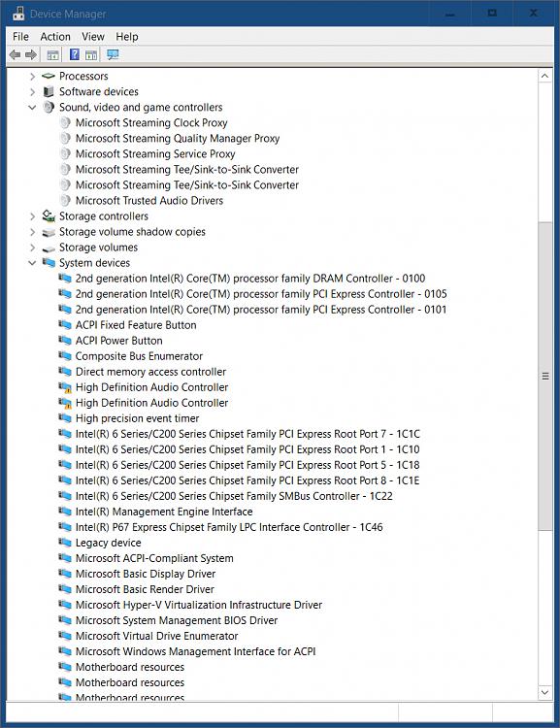Expand the Storage volumes category
The image size is (560, 728).
coord(32,248)
